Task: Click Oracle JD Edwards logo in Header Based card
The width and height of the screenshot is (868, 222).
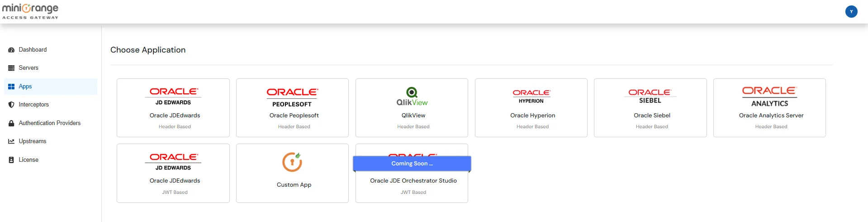Action: click(173, 96)
